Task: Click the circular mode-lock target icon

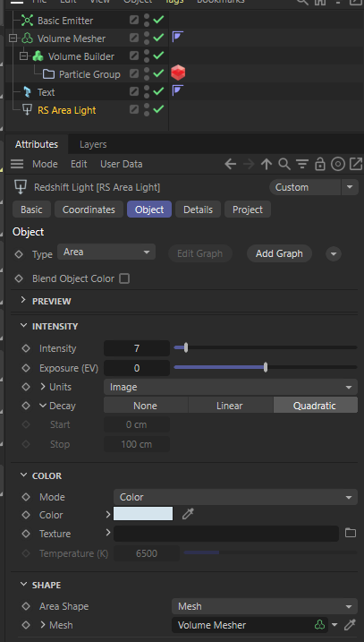Action: click(x=338, y=164)
